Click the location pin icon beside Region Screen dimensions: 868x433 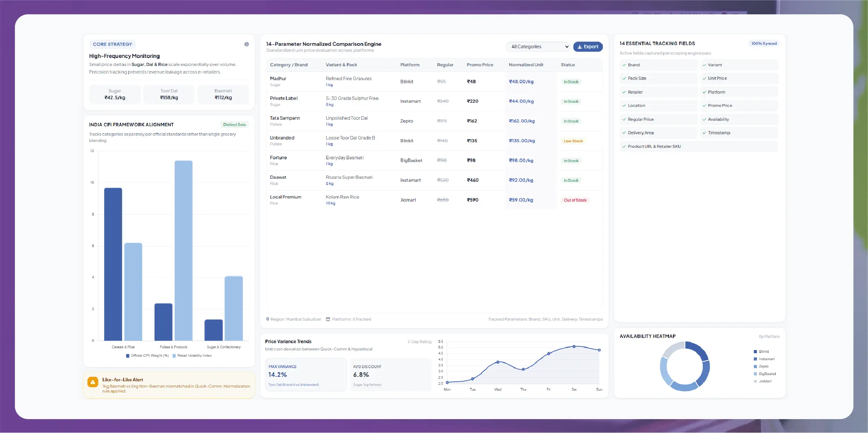click(x=268, y=319)
